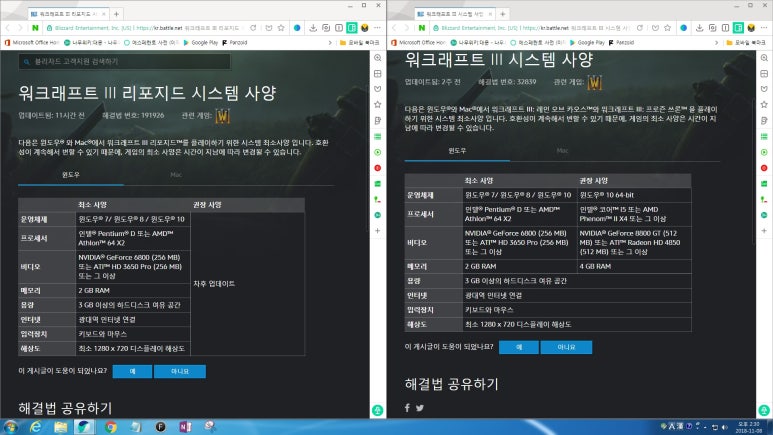Focus the Blizzard support search field
Viewport: 773px width, 435px height.
coord(124,62)
